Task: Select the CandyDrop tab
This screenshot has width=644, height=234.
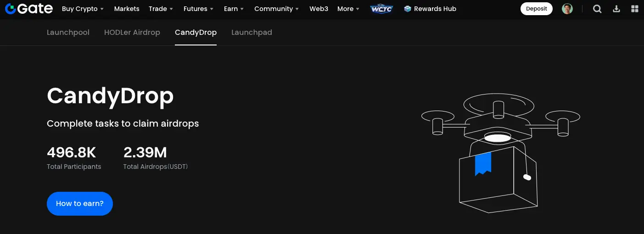Action: pyautogui.click(x=196, y=32)
